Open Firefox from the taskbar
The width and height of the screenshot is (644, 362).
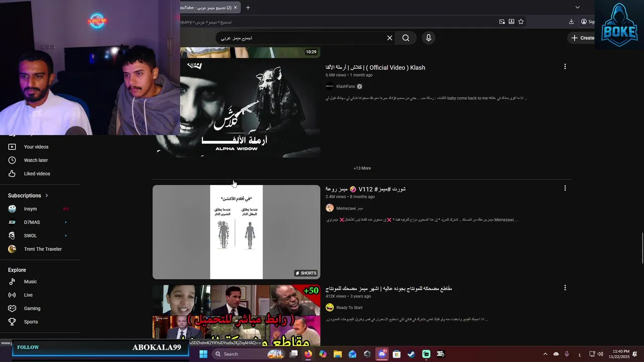[x=308, y=354]
